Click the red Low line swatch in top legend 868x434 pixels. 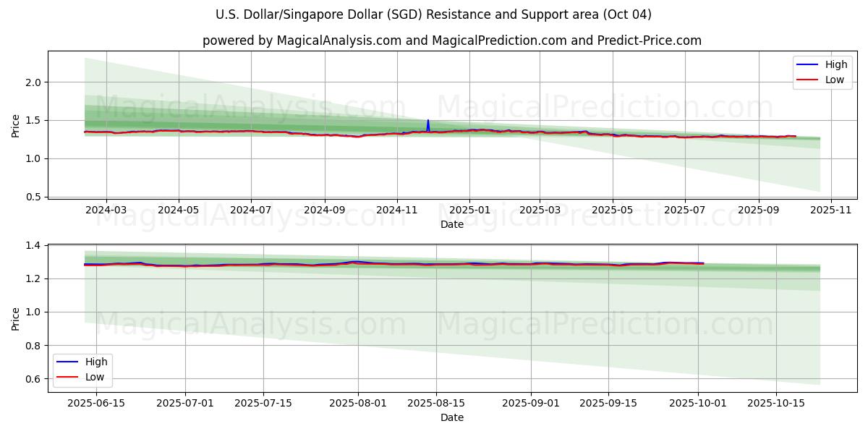(x=807, y=80)
